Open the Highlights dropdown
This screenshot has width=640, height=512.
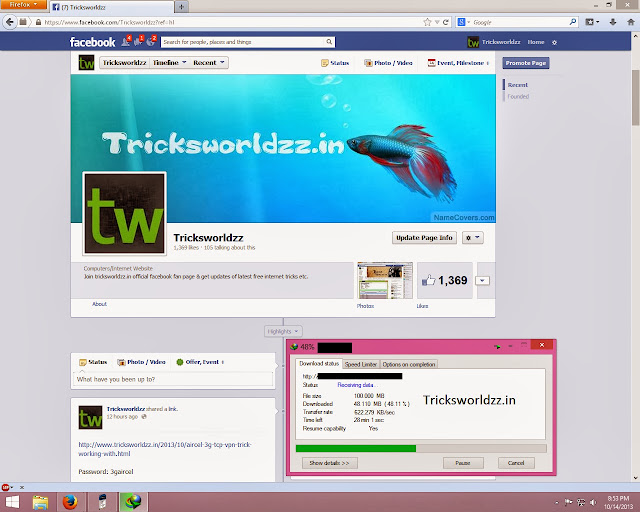click(x=283, y=331)
